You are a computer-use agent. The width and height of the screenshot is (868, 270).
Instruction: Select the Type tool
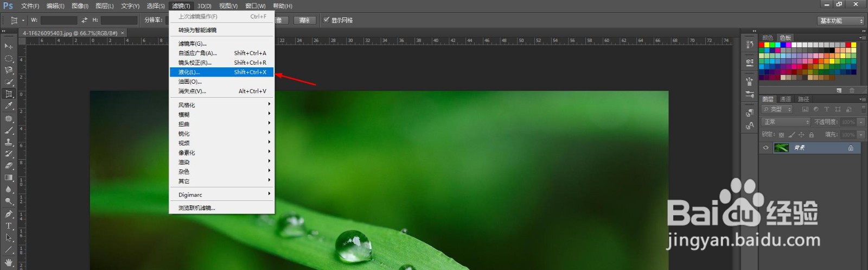(x=9, y=226)
